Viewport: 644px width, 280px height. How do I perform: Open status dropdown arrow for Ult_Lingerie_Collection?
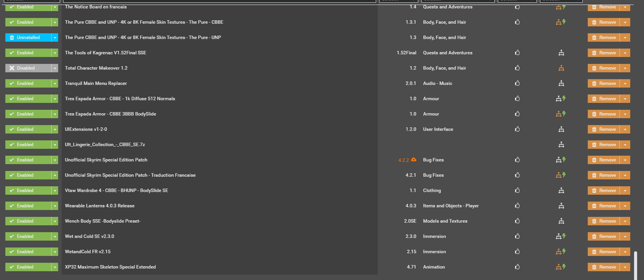click(x=55, y=145)
